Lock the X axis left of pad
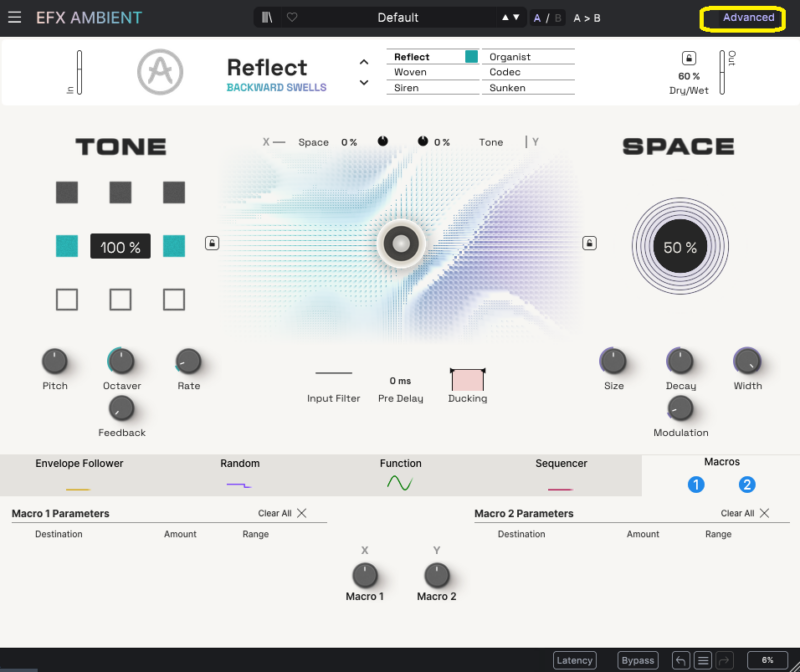 pos(212,243)
